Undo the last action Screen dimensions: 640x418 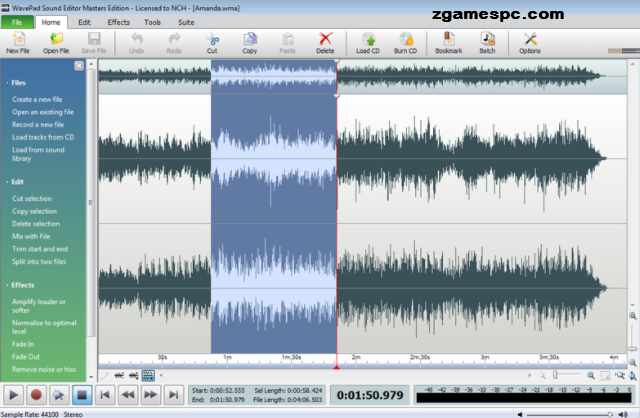[x=136, y=43]
